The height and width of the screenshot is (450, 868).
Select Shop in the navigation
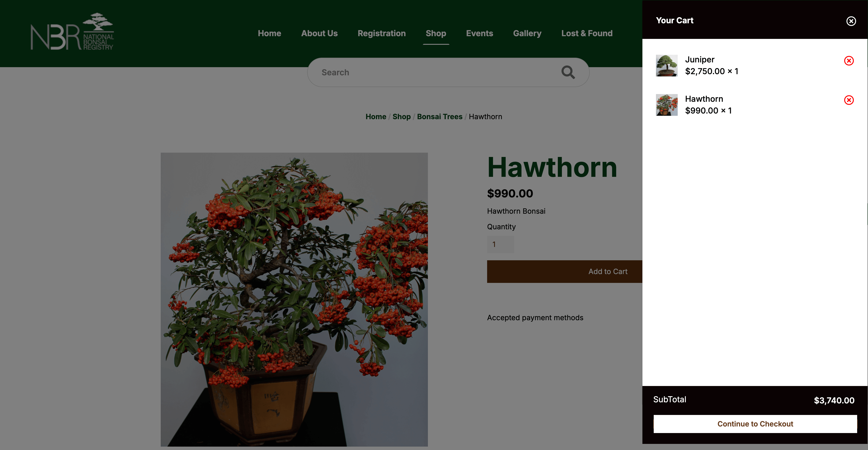pyautogui.click(x=436, y=33)
